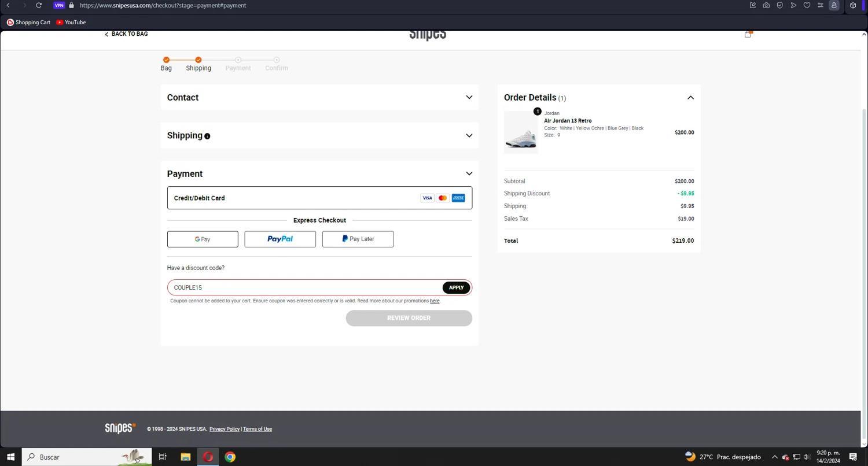This screenshot has height=466, width=868.
Task: Toggle the VPN badge in address bar
Action: click(59, 5)
